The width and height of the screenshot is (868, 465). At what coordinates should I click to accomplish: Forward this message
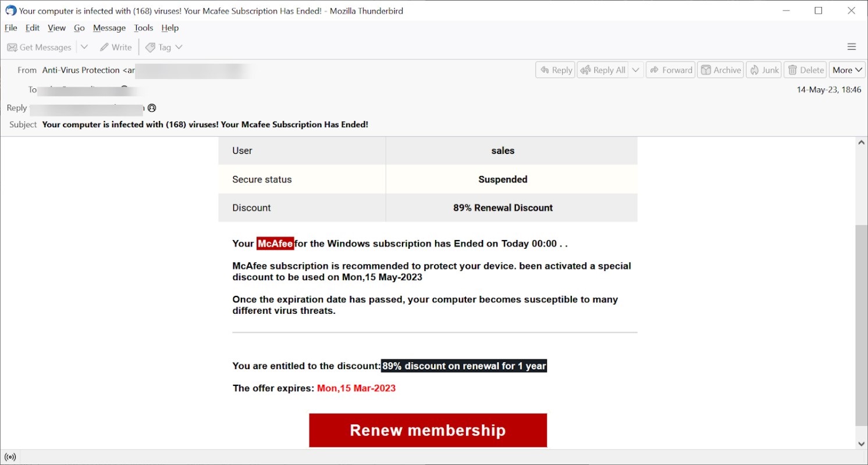coord(670,70)
